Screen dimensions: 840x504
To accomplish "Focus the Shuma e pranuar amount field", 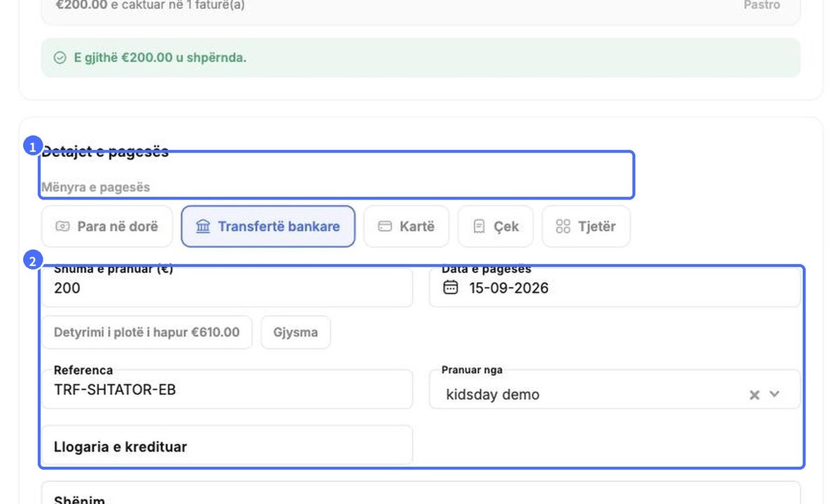I will (227, 288).
